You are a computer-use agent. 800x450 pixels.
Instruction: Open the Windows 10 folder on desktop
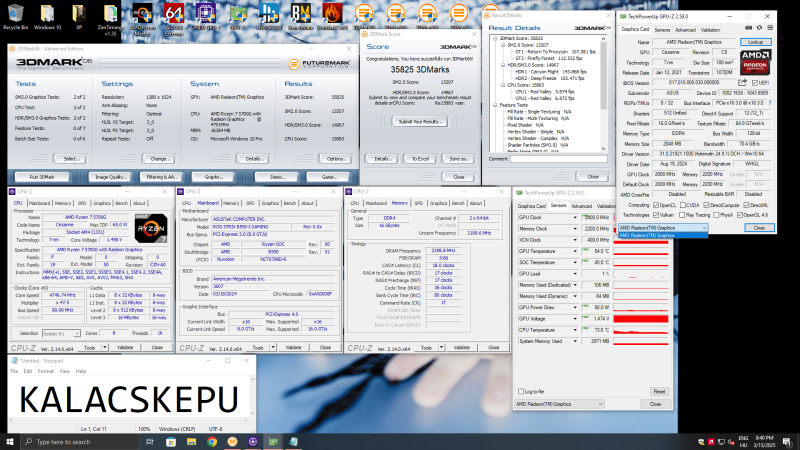tap(47, 16)
